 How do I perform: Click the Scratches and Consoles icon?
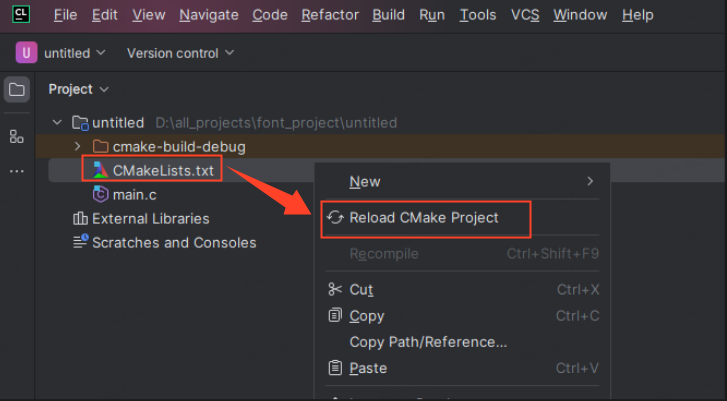coord(80,242)
